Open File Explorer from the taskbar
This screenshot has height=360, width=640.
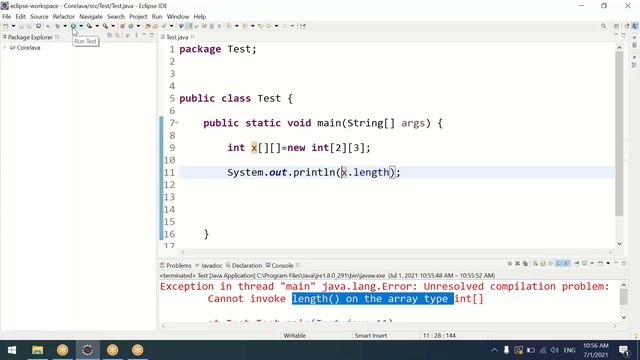[x=38, y=350]
